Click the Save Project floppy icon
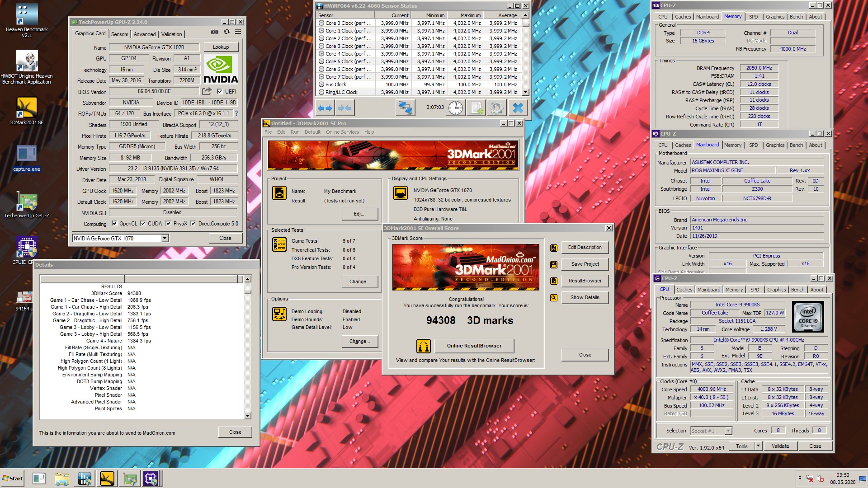Screen dimensions: 868x488 pos(553,265)
